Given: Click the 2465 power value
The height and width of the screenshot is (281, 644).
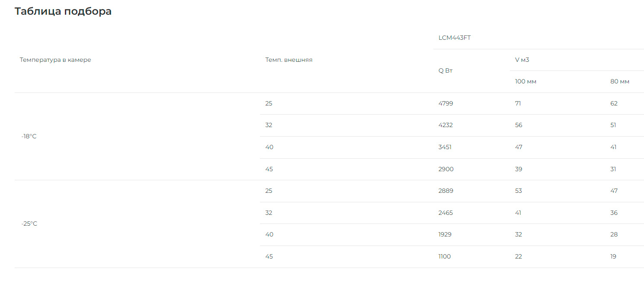Looking at the screenshot, I should click(x=446, y=213).
